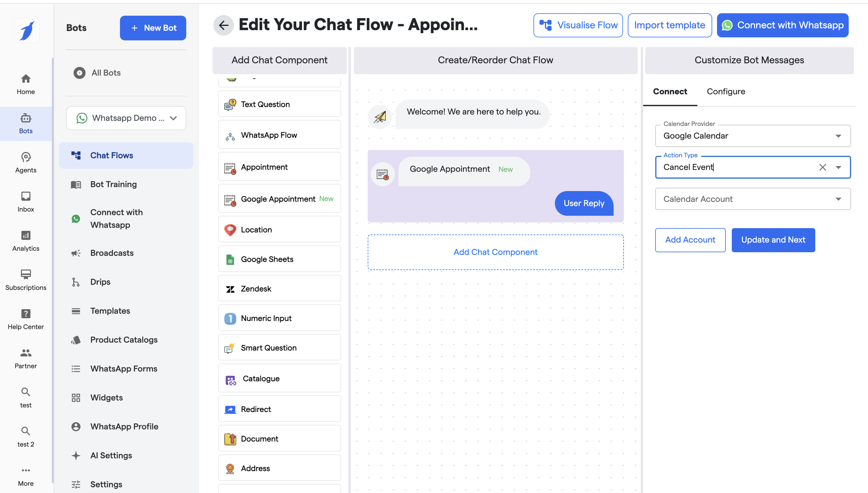Viewport: 868px width, 493px height.
Task: Switch to the Configure tab
Action: tap(725, 91)
